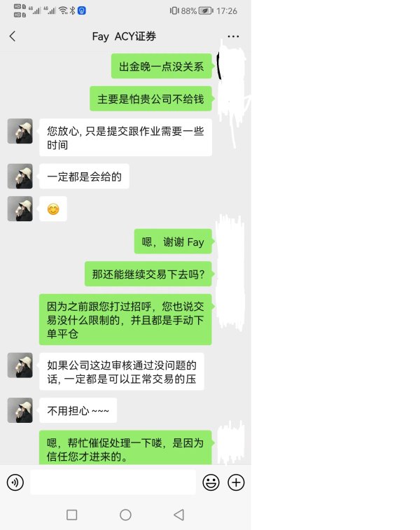420x530 pixels.
Task: Tap the '如果公司这边审核通过' reply bubble
Action: click(122, 372)
